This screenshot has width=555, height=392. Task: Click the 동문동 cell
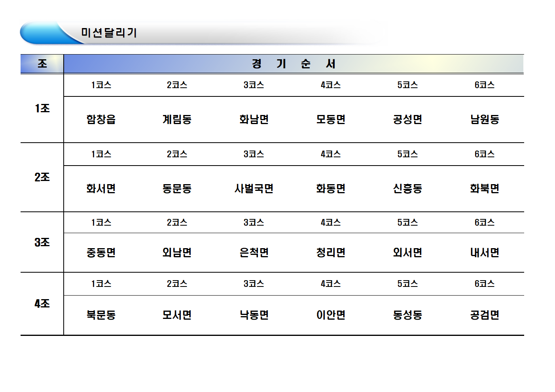click(x=177, y=188)
